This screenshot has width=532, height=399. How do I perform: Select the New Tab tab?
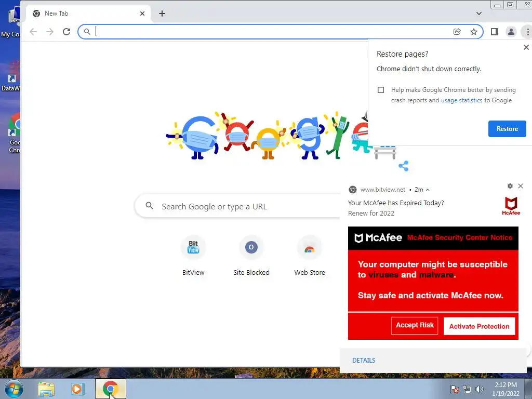[x=88, y=14]
